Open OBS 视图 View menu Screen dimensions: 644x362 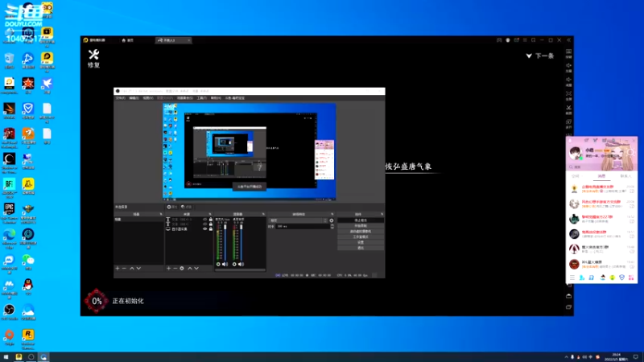pyautogui.click(x=148, y=98)
